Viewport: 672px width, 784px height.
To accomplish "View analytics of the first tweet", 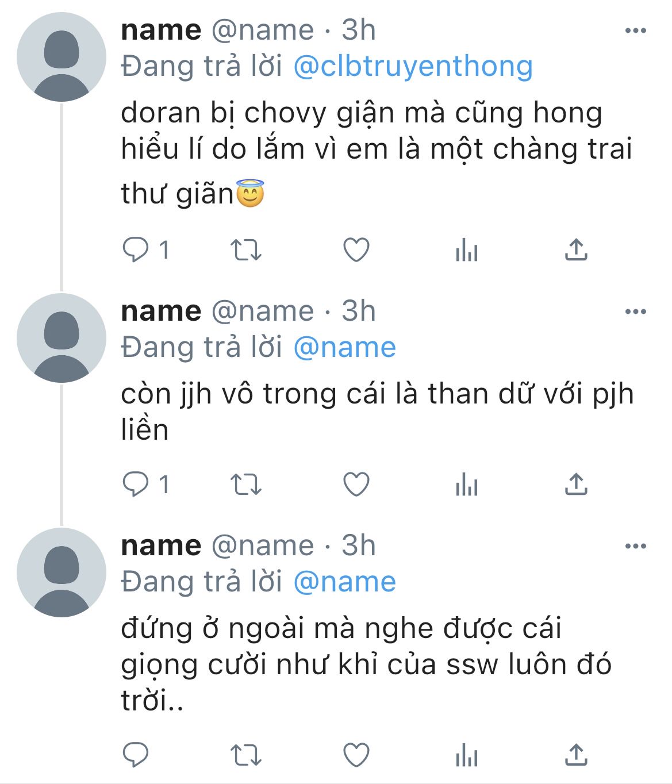I will 466,251.
